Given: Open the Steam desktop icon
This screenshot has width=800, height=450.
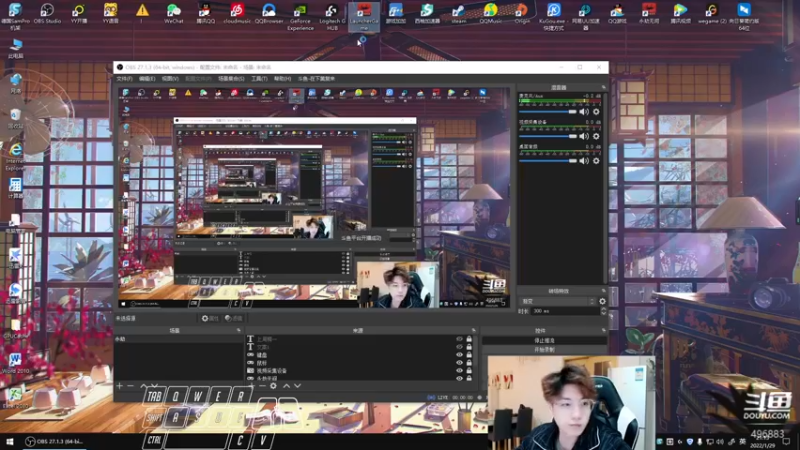Looking at the screenshot, I should point(458,13).
